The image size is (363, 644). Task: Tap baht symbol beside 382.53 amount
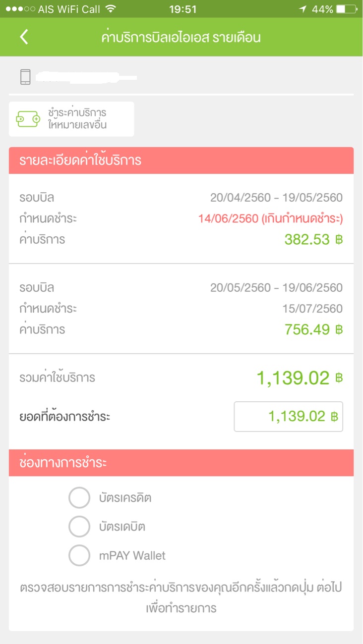pos(339,240)
